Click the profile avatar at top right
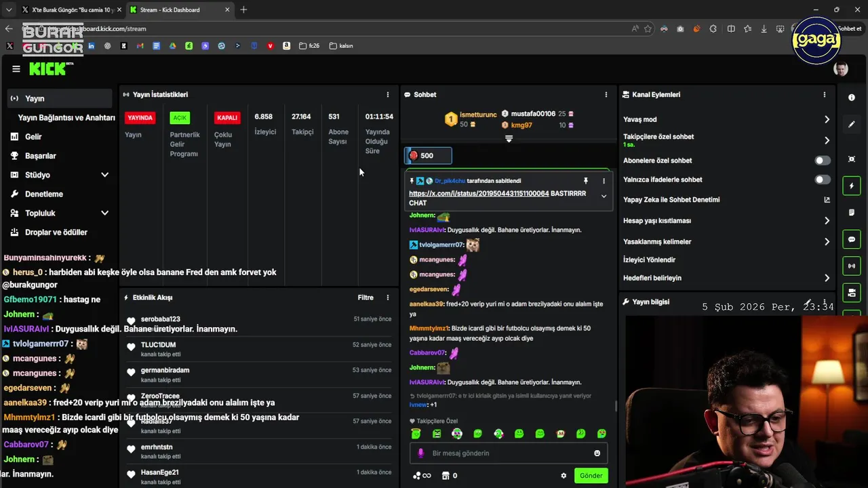This screenshot has height=488, width=868. tap(841, 69)
